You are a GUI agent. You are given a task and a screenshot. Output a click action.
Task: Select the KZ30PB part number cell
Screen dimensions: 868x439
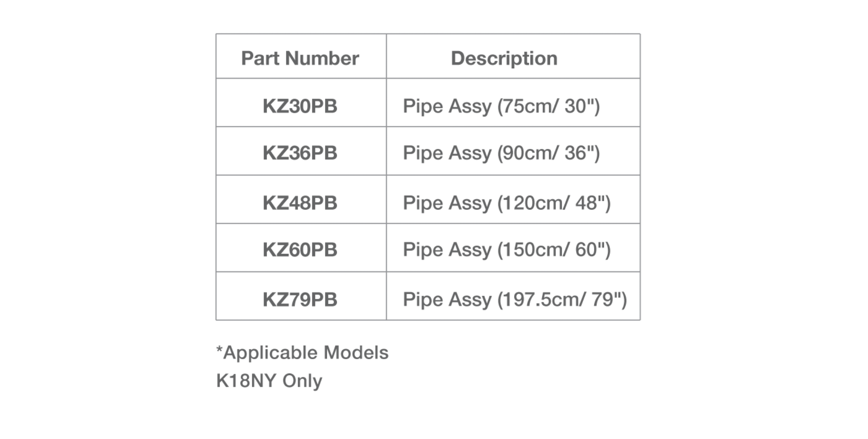[300, 106]
